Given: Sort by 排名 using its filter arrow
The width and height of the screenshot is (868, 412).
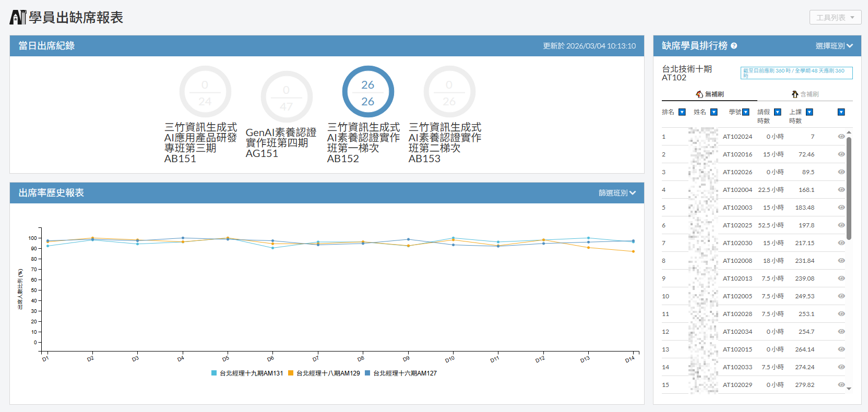Looking at the screenshot, I should [x=682, y=112].
